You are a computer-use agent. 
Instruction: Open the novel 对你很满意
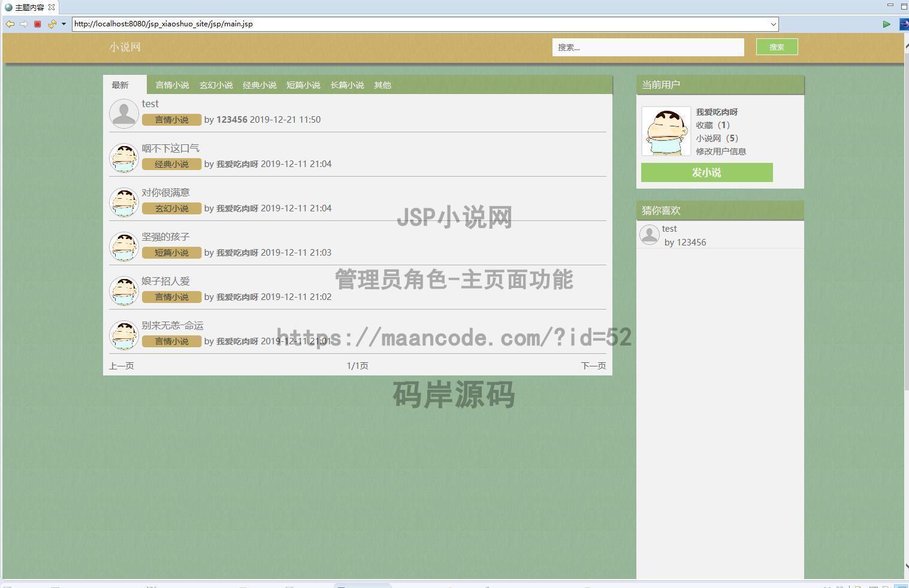(x=165, y=192)
